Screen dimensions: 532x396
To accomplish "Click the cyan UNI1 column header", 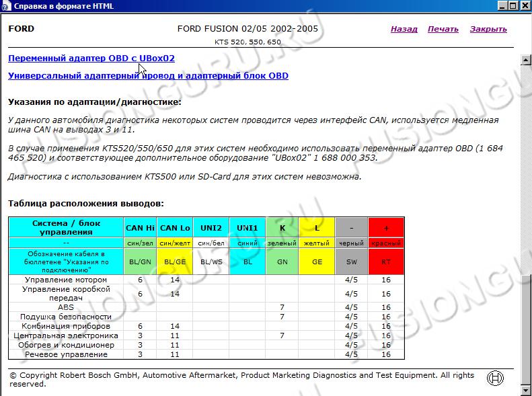I will point(247,228).
